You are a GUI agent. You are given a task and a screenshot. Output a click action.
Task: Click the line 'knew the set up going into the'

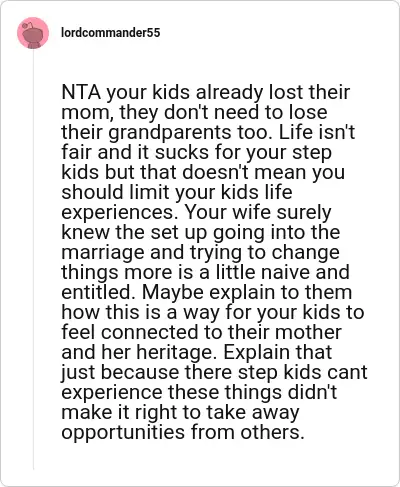(x=201, y=232)
